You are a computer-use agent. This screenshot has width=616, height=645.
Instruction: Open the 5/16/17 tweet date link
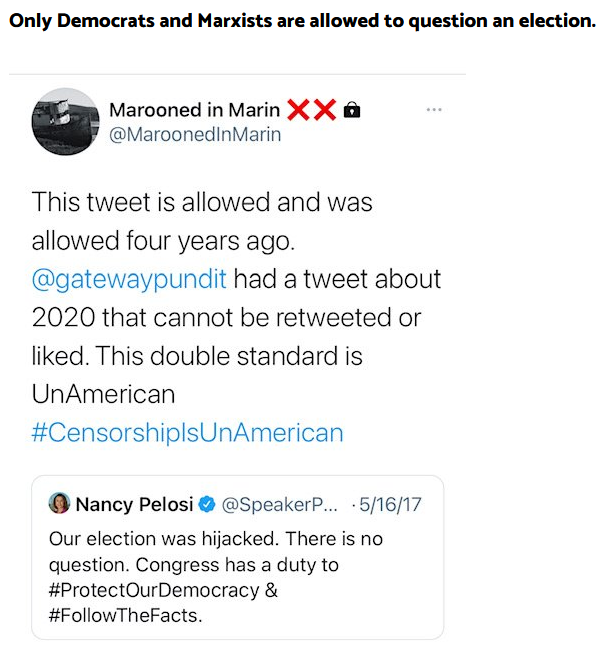click(x=390, y=504)
